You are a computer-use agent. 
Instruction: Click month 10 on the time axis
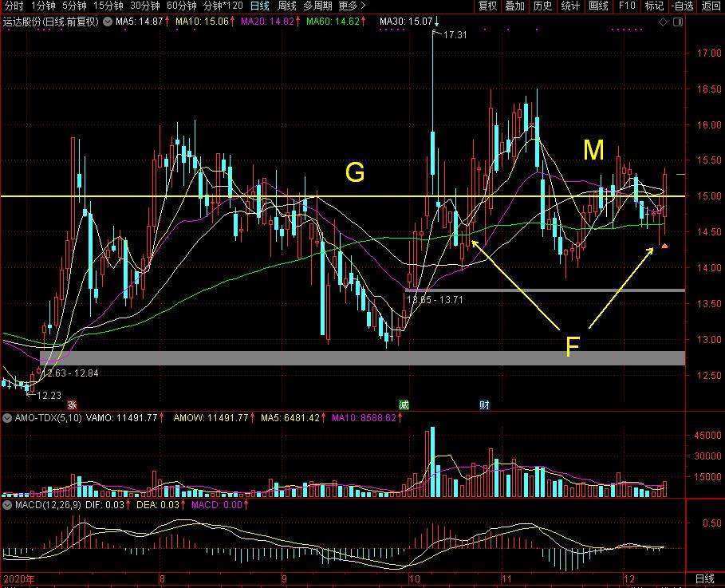414,578
